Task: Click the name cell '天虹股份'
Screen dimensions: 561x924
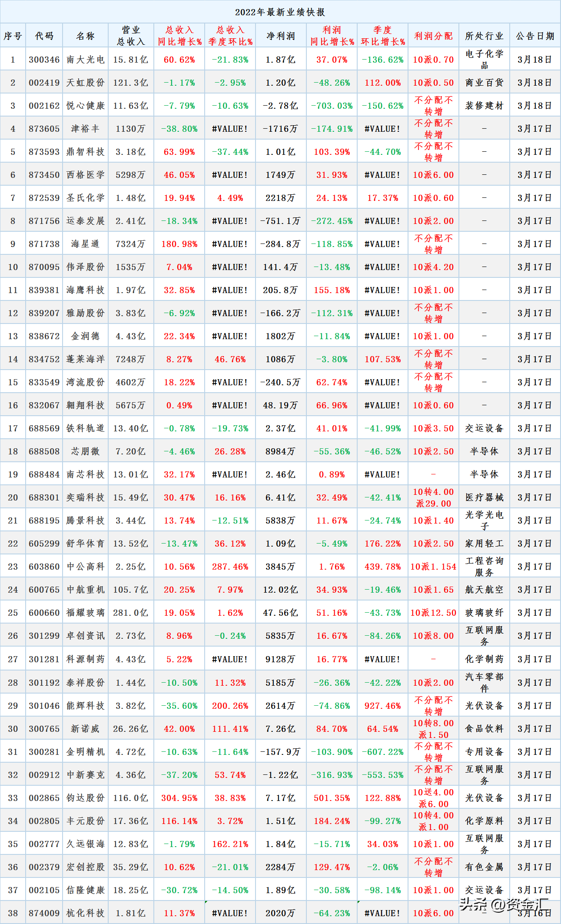Action: [86, 83]
